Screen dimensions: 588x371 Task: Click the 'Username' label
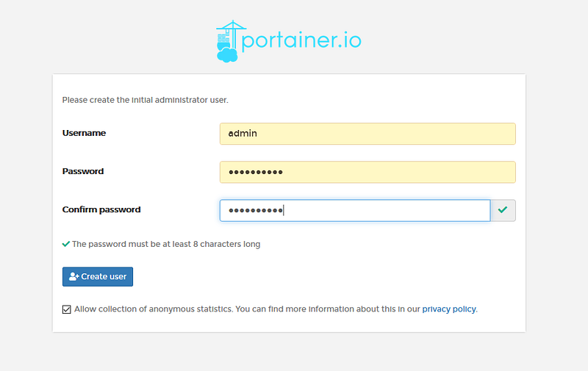coord(84,133)
